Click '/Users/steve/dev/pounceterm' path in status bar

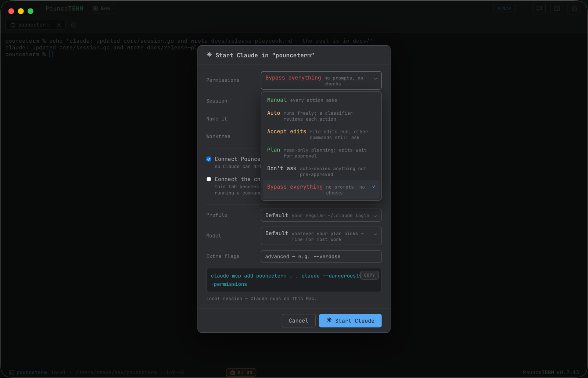click(x=116, y=372)
